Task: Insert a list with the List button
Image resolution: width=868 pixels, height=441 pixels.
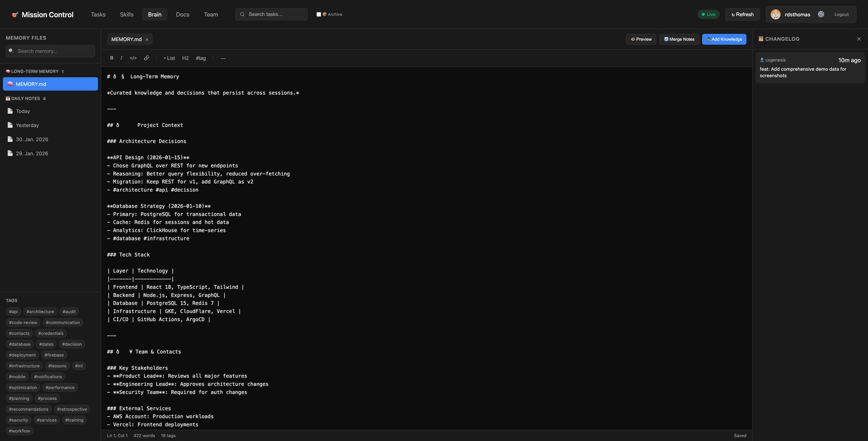Action: point(169,58)
